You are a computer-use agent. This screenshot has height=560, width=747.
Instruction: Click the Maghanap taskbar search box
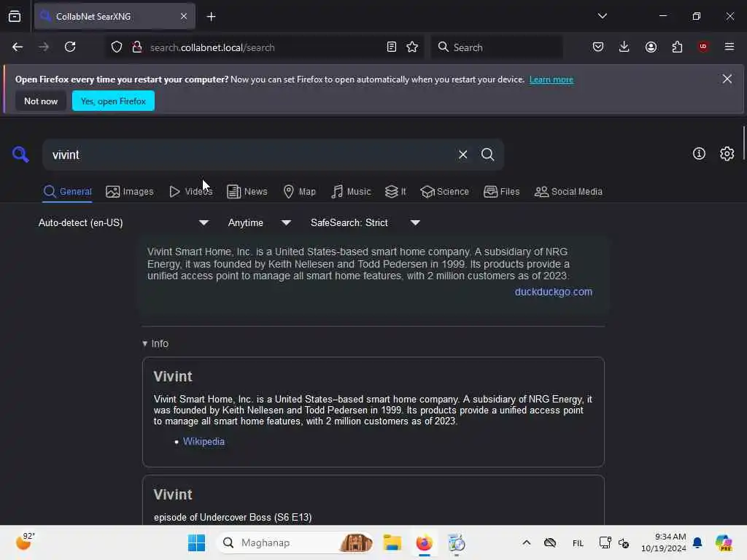[x=295, y=542]
